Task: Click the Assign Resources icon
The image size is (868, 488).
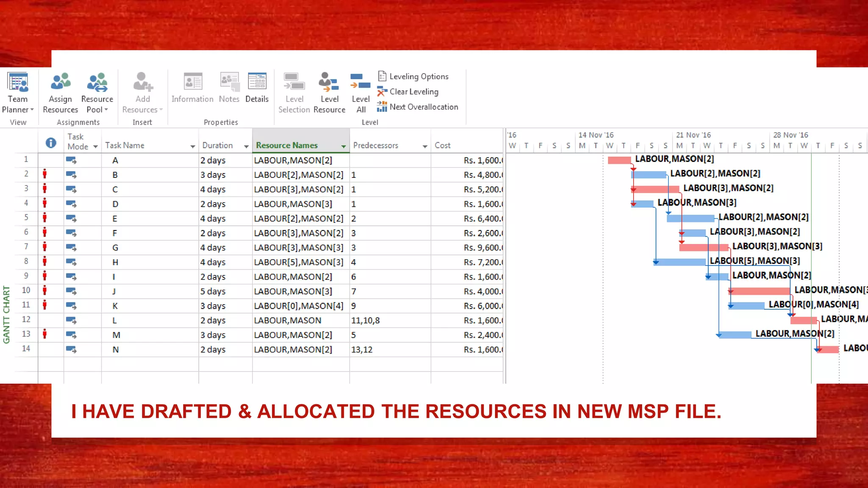Action: tap(61, 82)
